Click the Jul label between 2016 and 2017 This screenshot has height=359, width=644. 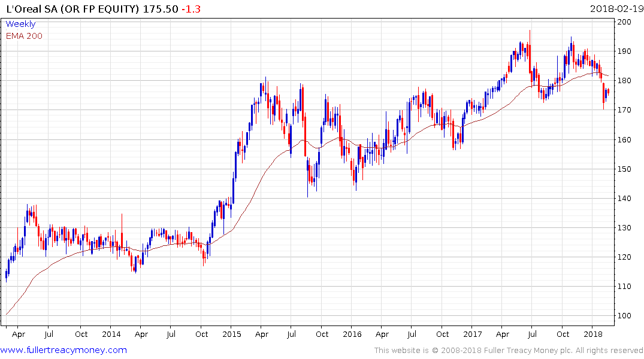click(412, 334)
